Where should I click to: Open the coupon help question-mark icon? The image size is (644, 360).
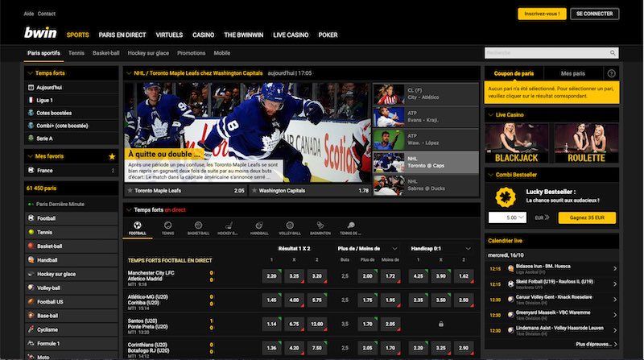coord(611,73)
